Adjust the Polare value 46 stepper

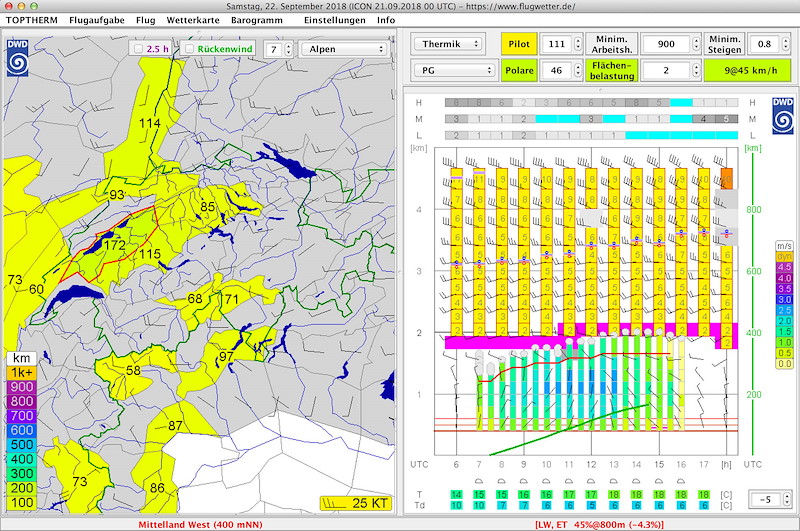(x=578, y=70)
